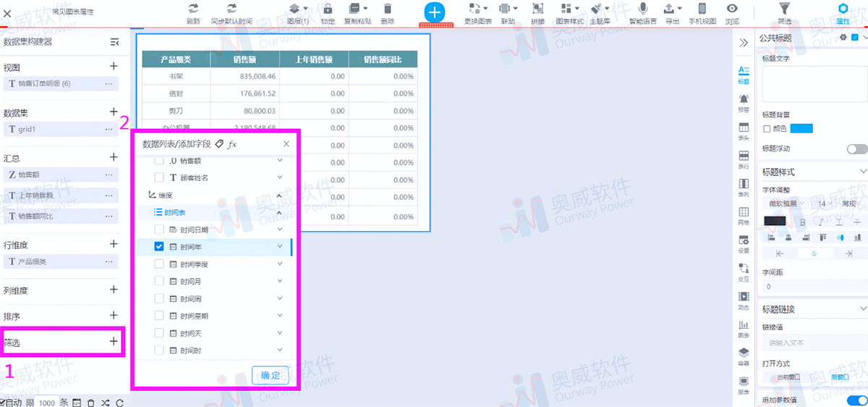Viewport: 868px width, 407px height.
Task: Click the 锁定 lock icon
Action: (328, 9)
